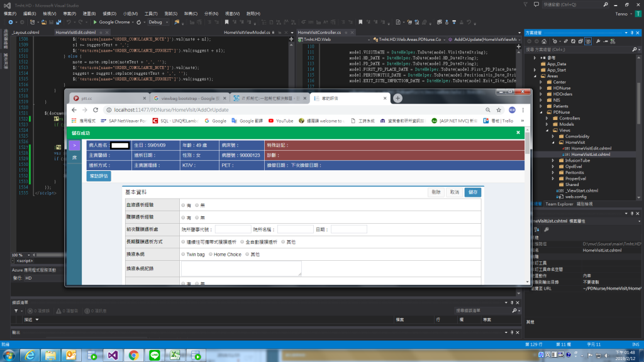Switch to viewbag bootstrap Google tab

click(x=189, y=99)
